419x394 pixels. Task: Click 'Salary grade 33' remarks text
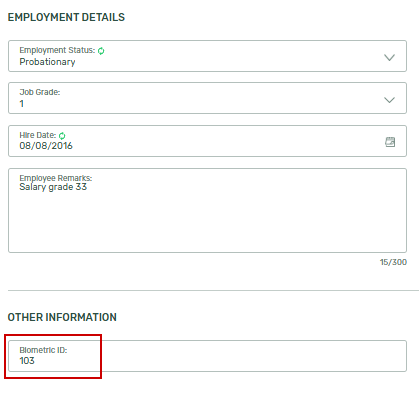53,187
